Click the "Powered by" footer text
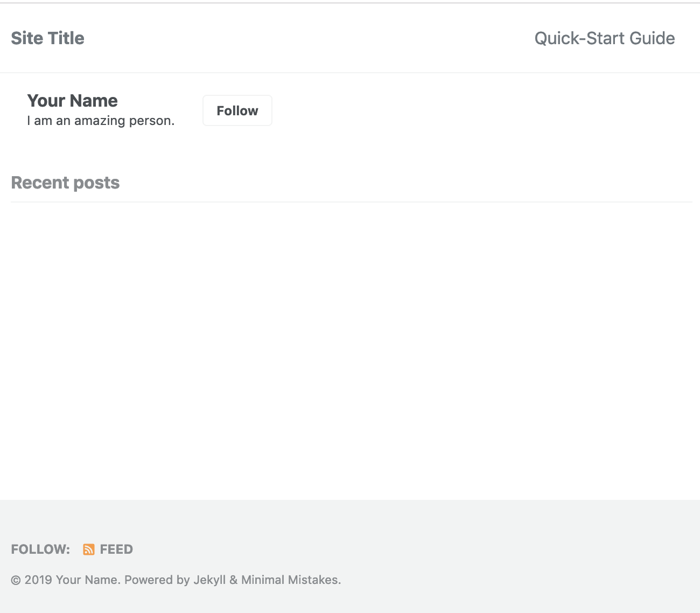Viewport: 700px width, 613px height. [x=157, y=580]
